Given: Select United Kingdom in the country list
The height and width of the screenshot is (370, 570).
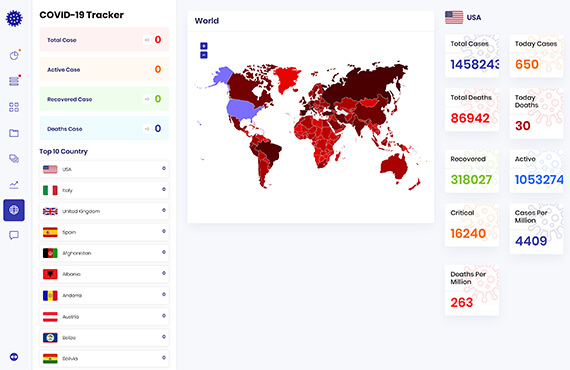Looking at the screenshot, I should pos(104,211).
